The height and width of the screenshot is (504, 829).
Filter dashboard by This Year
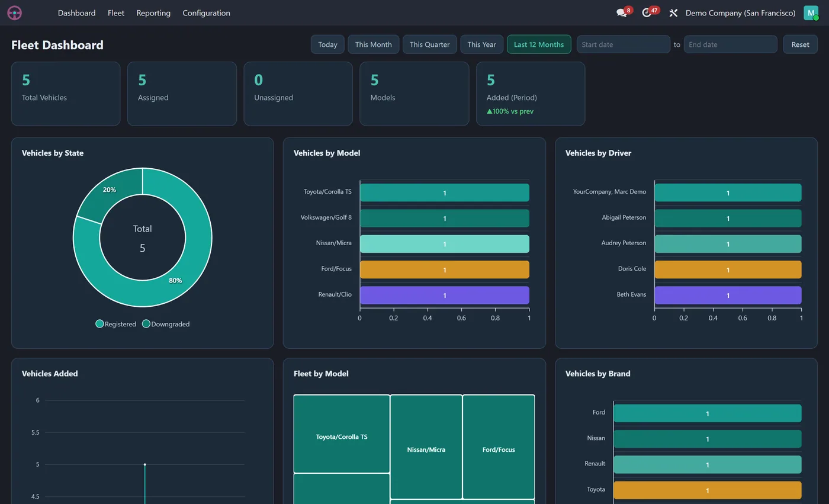(481, 44)
